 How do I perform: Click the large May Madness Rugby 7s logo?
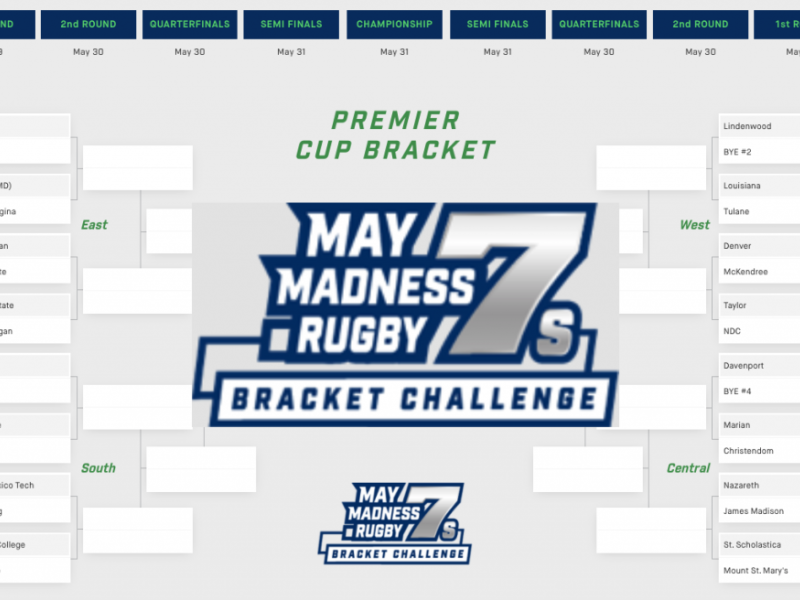pos(405,315)
